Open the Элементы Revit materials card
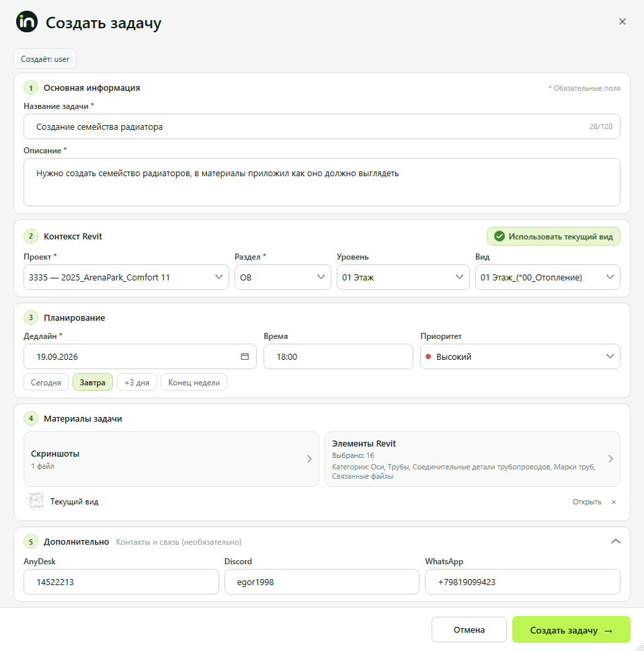This screenshot has height=651, width=644. 473,459
